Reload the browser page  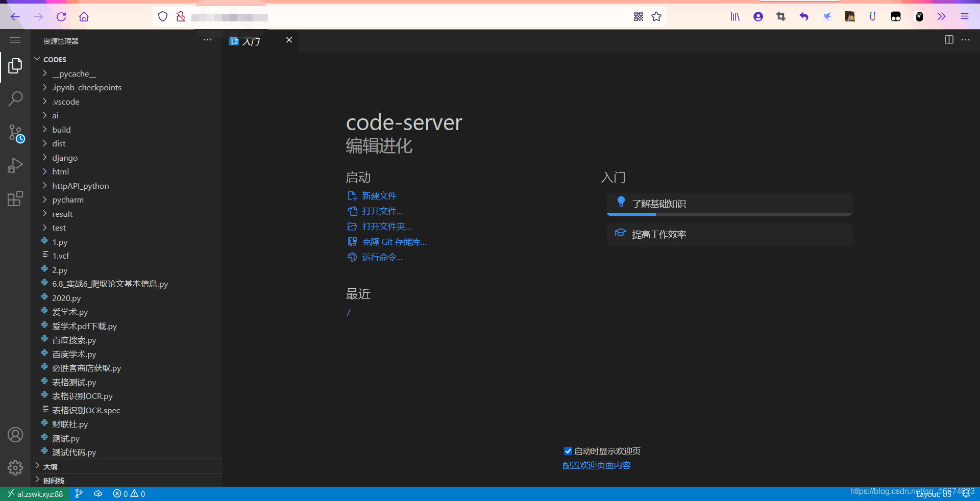(61, 17)
